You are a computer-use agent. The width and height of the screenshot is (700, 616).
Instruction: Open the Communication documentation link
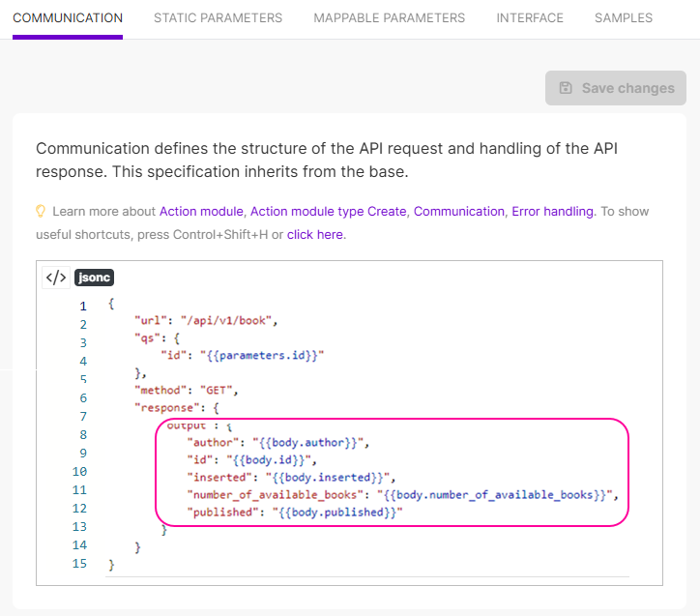coord(458,211)
